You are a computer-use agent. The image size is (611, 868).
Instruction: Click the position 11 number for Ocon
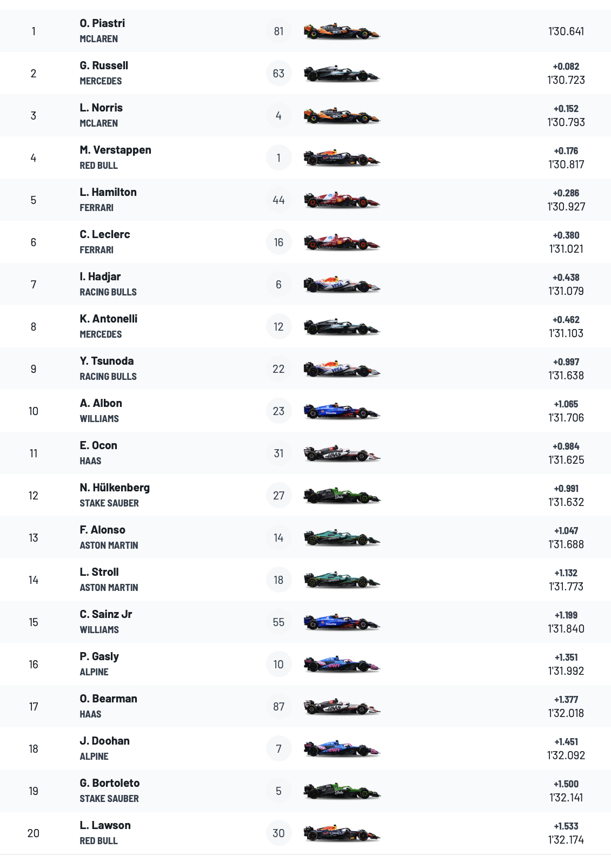(34, 453)
